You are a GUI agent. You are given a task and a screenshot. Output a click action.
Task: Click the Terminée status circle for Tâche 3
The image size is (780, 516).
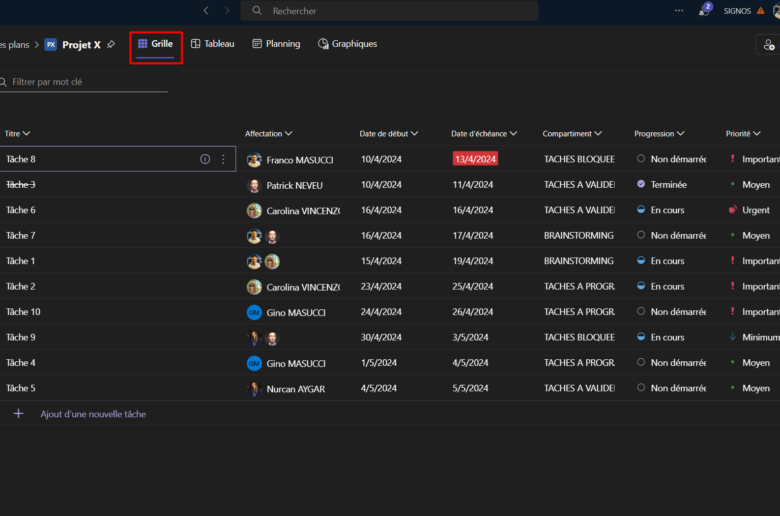(641, 184)
